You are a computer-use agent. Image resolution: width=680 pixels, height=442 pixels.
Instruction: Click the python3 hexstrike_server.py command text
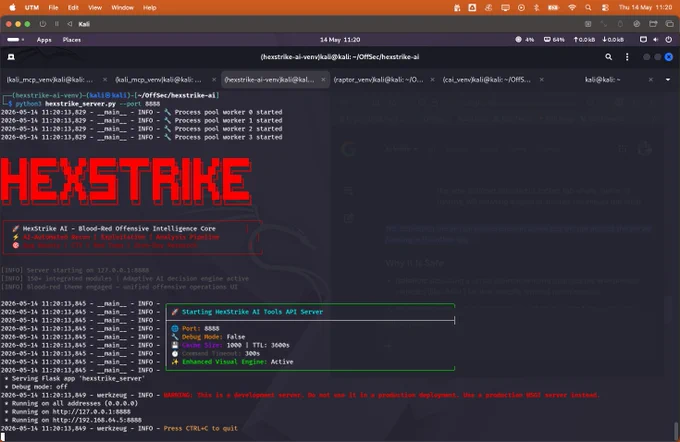[x=88, y=104]
